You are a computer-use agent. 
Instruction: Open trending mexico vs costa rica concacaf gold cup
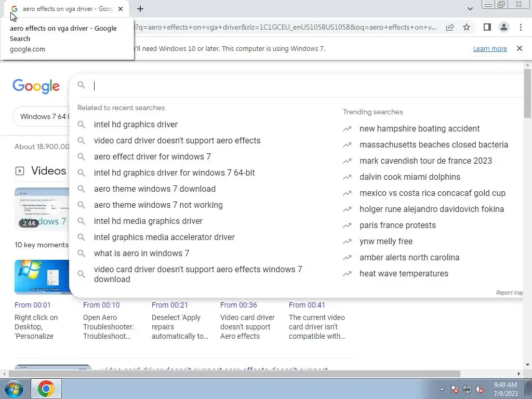[432, 193]
